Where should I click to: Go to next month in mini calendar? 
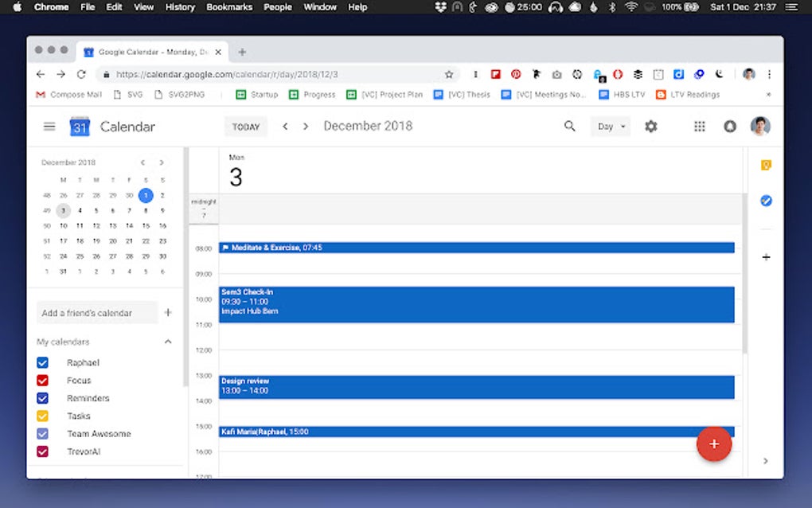click(162, 162)
